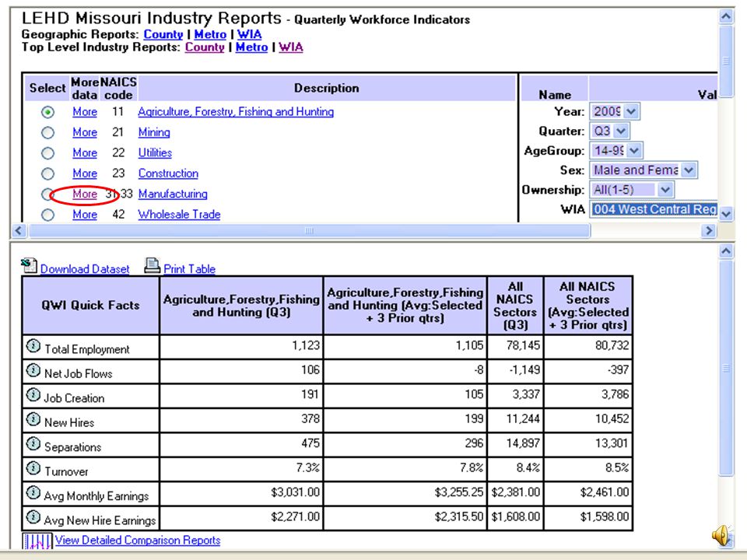Click the Print Table link
Viewport: 747px width, 560px height.
click(x=190, y=269)
